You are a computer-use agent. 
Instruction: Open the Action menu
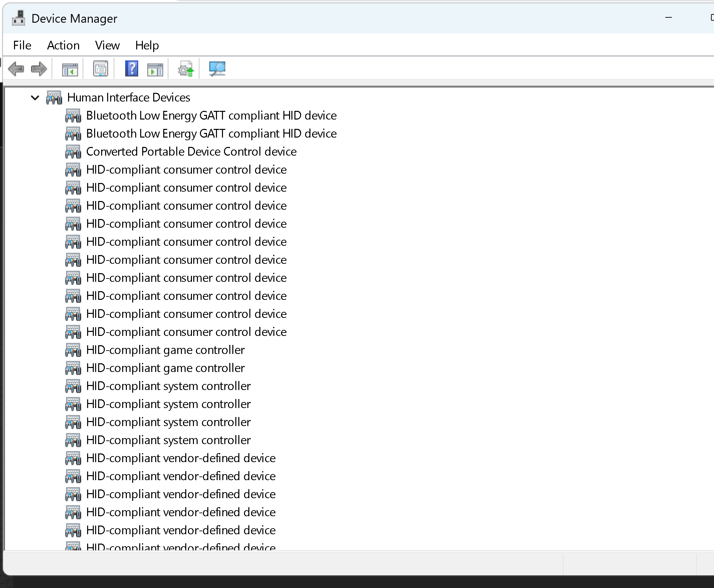coord(63,45)
